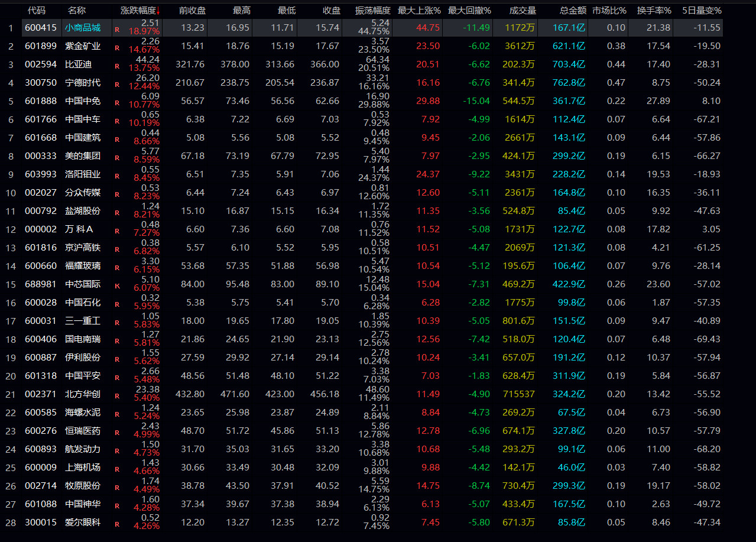
Task: Sort by the 总金额 column header
Action: pyautogui.click(x=573, y=11)
